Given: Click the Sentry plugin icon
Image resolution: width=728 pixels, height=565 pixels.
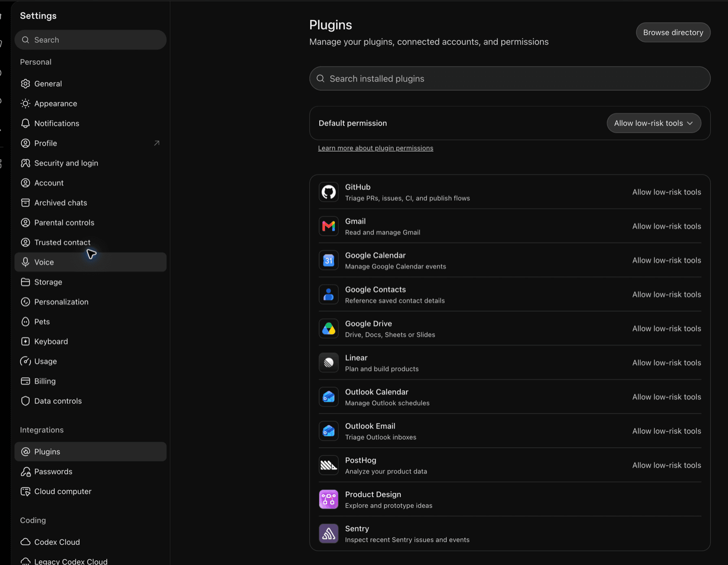Looking at the screenshot, I should (329, 534).
